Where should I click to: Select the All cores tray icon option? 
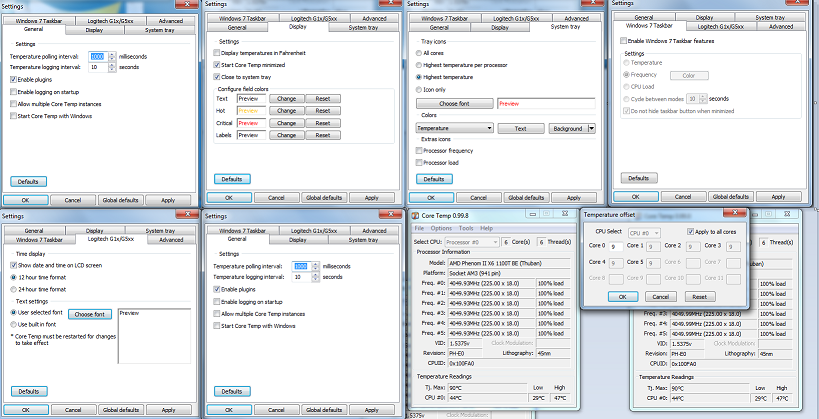click(418, 52)
